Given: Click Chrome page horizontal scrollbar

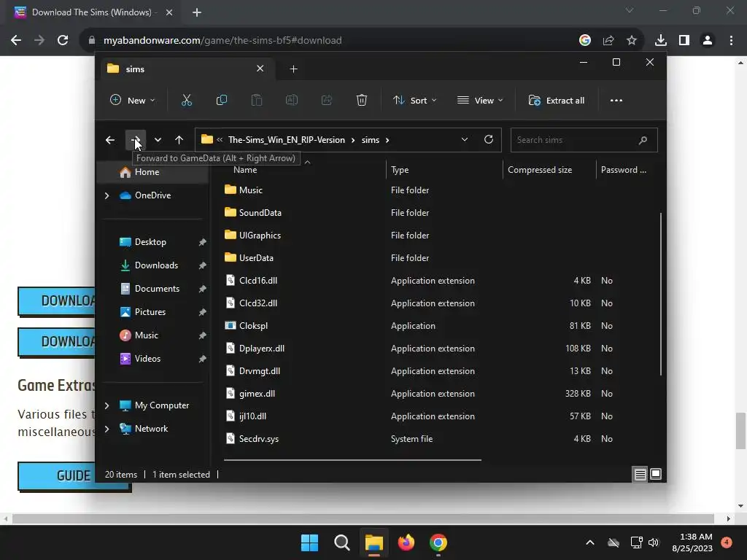Looking at the screenshot, I should point(363,518).
